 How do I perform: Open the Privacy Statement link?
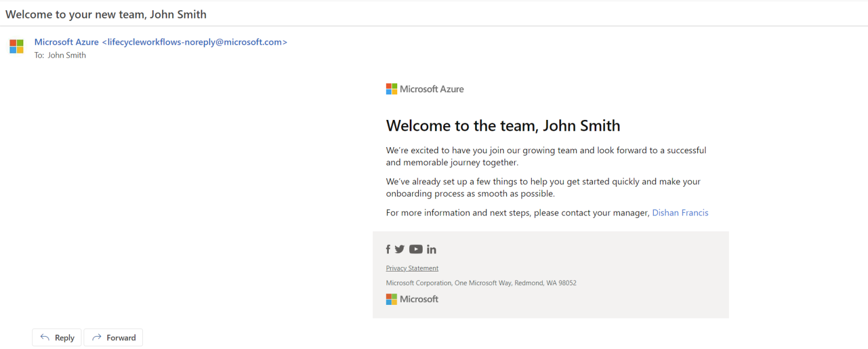pos(412,268)
